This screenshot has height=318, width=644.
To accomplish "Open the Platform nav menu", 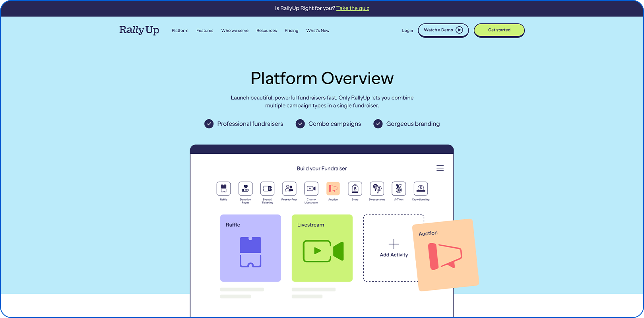I will click(x=180, y=31).
